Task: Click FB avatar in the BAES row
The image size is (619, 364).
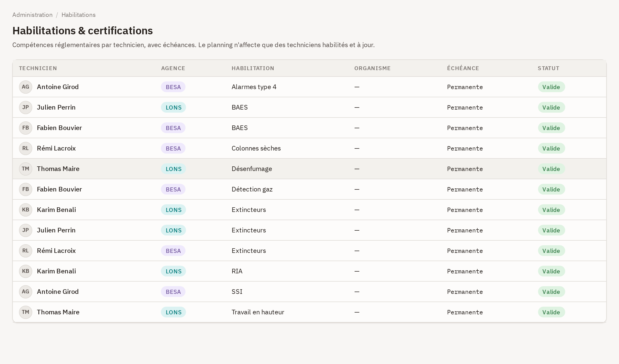Action: click(26, 128)
